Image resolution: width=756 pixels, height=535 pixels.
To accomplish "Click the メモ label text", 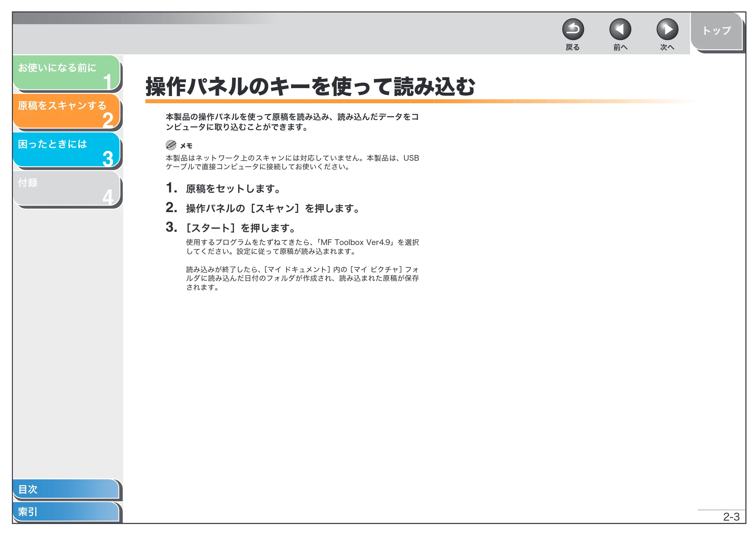I will pyautogui.click(x=186, y=146).
